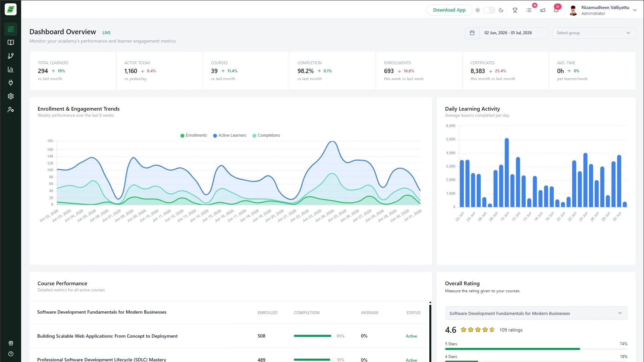Open the courses book icon in sidebar
644x362 pixels.
11,43
